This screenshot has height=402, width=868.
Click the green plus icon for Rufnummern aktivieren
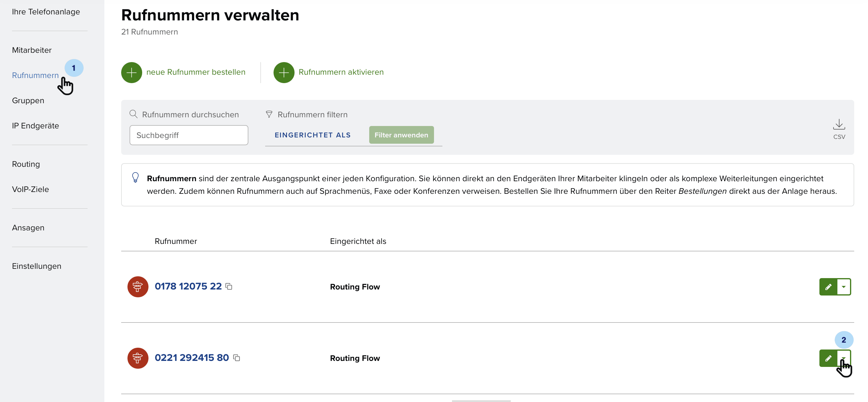pos(284,72)
